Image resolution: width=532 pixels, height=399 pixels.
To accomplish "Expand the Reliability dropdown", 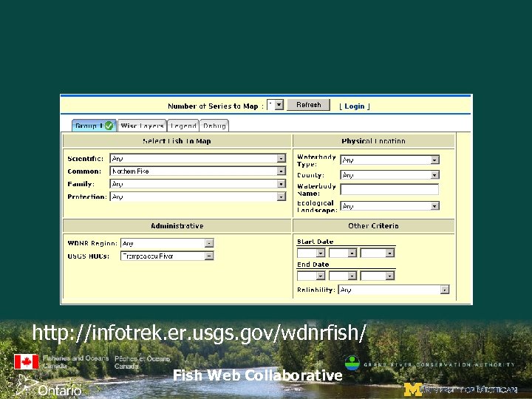I will [394, 290].
